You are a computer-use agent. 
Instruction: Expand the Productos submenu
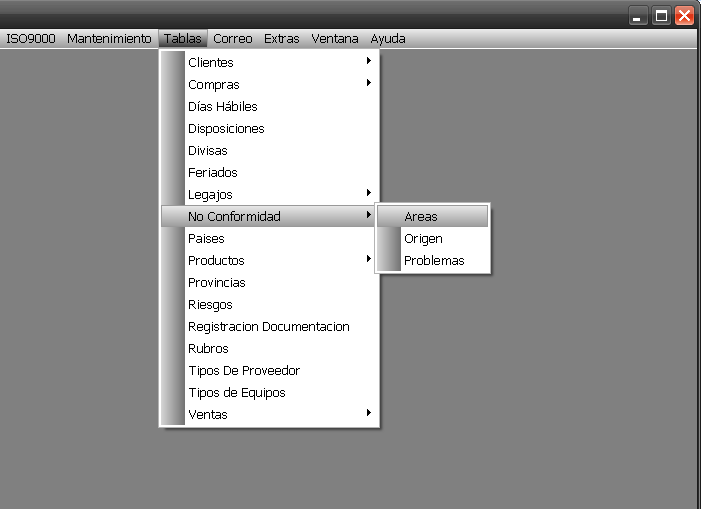(x=216, y=260)
